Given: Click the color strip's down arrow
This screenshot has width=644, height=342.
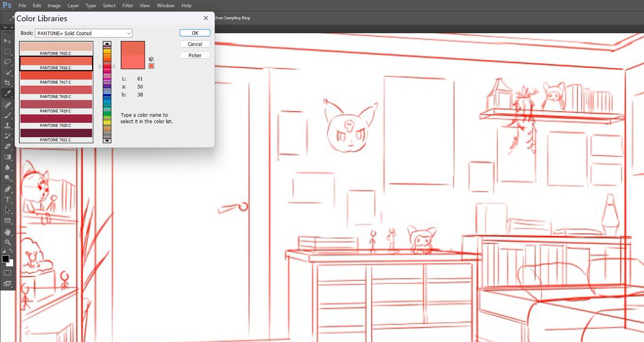Looking at the screenshot, I should coord(107,140).
